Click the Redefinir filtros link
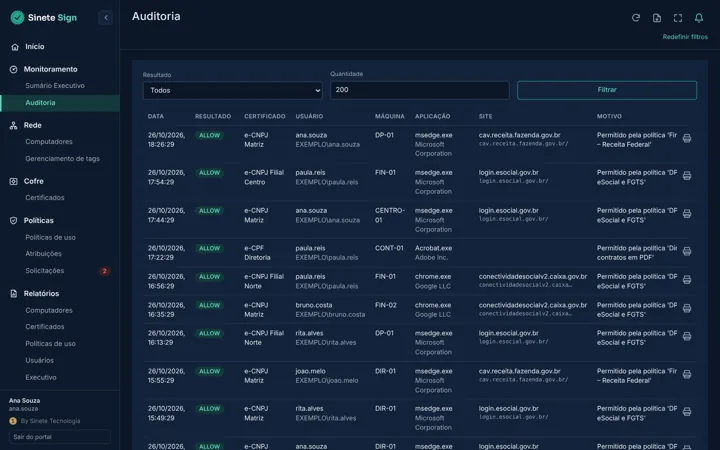720x450 pixels. point(685,37)
